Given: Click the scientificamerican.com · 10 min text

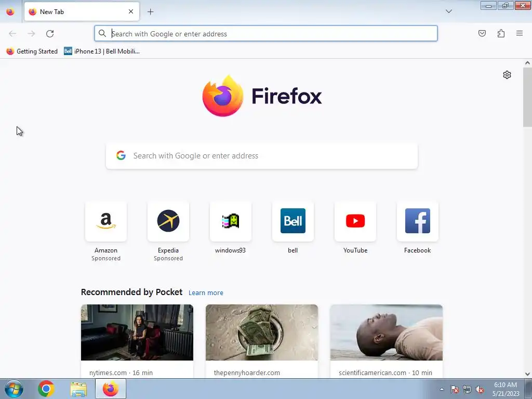Looking at the screenshot, I should pyautogui.click(x=385, y=373).
